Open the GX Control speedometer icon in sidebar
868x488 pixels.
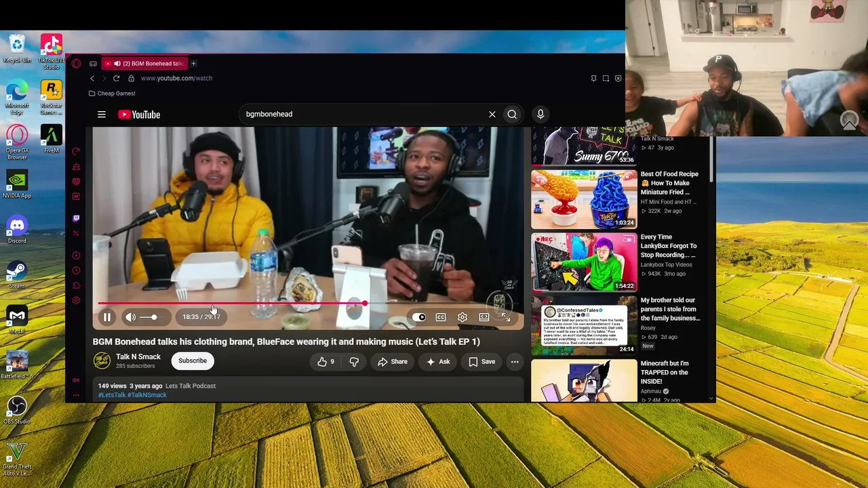tap(76, 150)
